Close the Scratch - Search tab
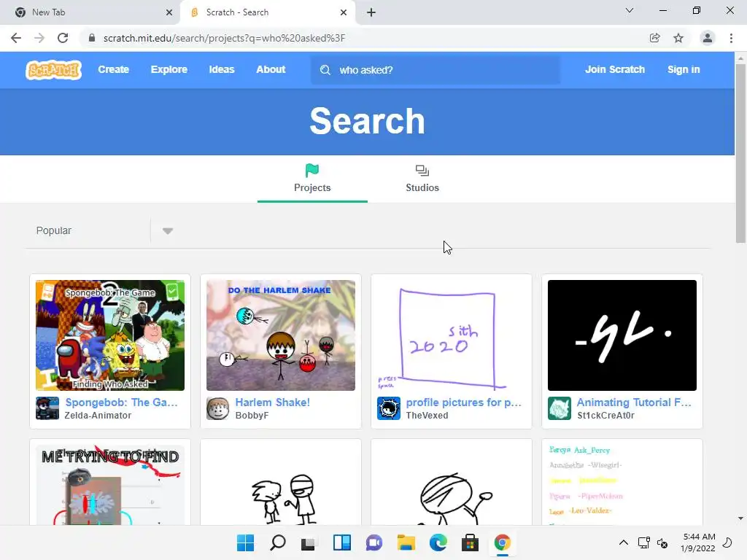The height and width of the screenshot is (560, 747). 344,12
